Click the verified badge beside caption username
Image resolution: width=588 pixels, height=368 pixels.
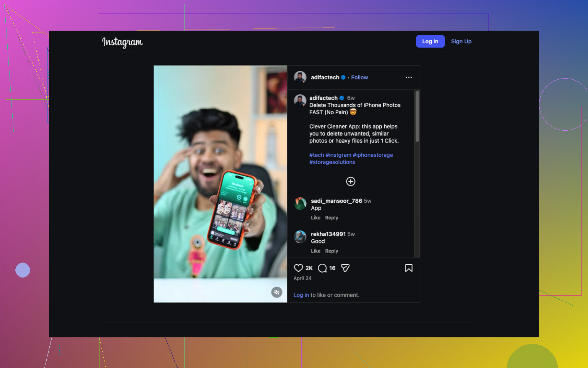pos(342,98)
